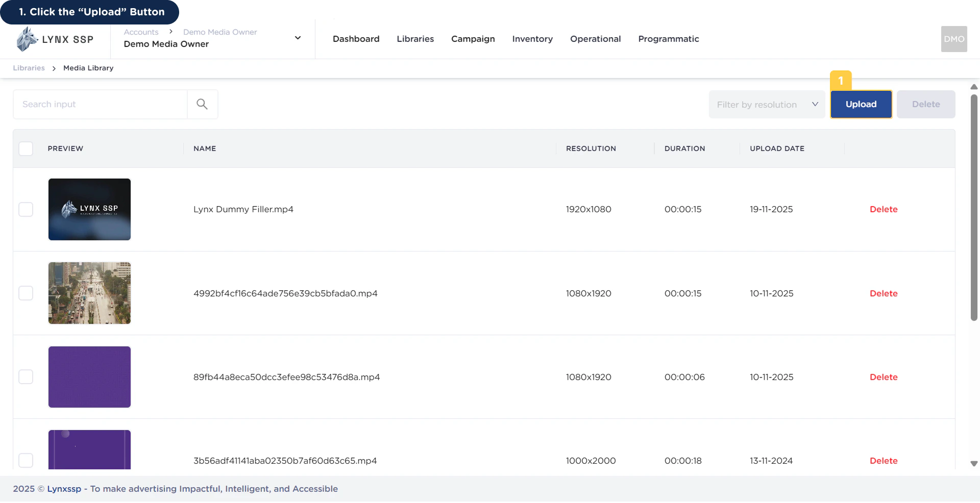The width and height of the screenshot is (980, 503).
Task: Click the vertical scrollbar thumb
Action: pos(973,207)
